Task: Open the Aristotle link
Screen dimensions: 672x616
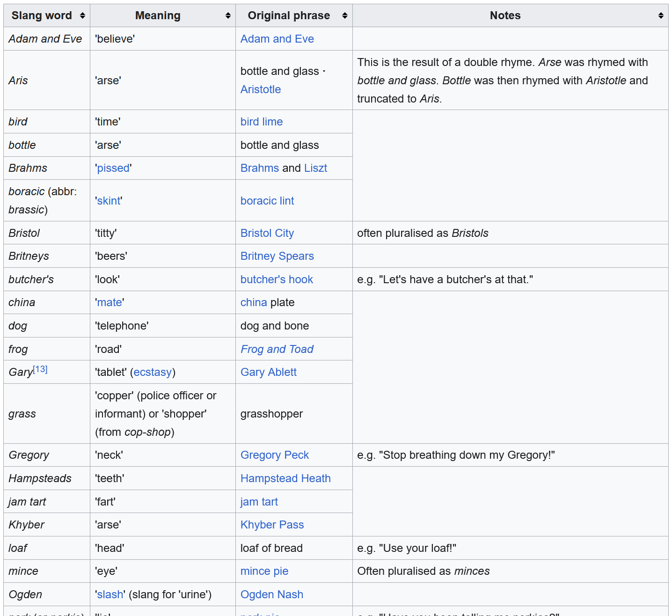Action: point(261,89)
